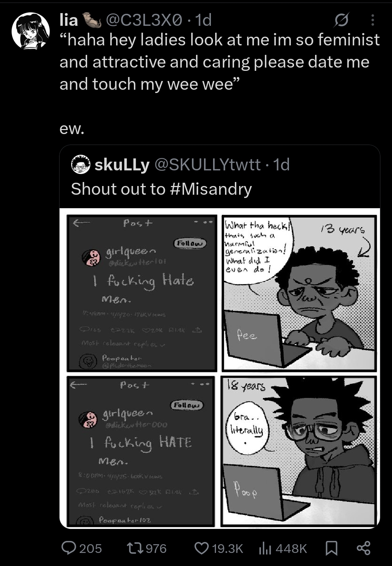Open the quoted tweet's 1d timestamp
This screenshot has width=392, height=566.
pos(281,165)
